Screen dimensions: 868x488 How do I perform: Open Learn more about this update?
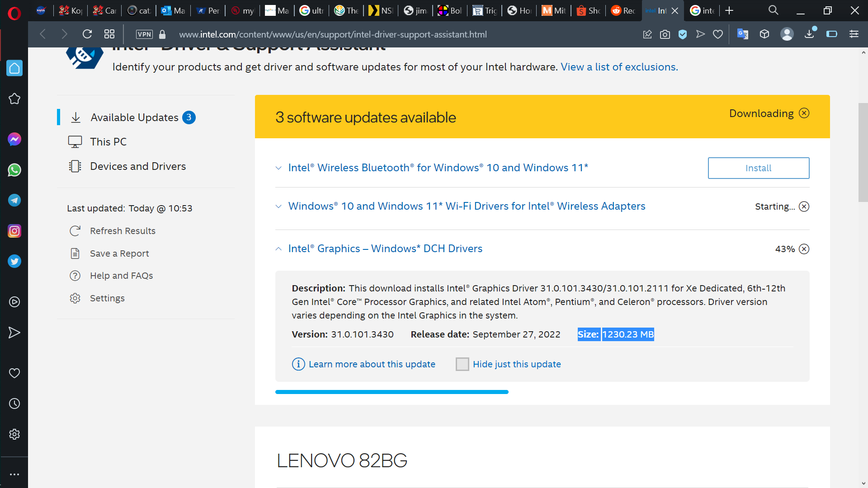pos(372,364)
